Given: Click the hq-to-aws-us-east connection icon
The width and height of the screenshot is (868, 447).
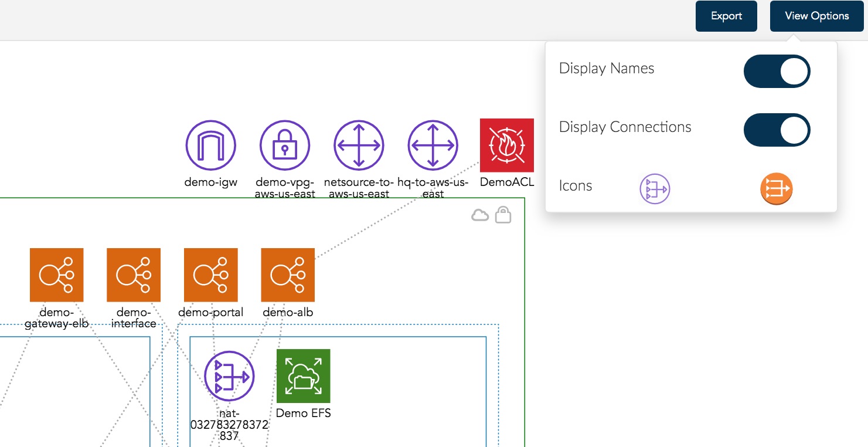Looking at the screenshot, I should coord(433,145).
